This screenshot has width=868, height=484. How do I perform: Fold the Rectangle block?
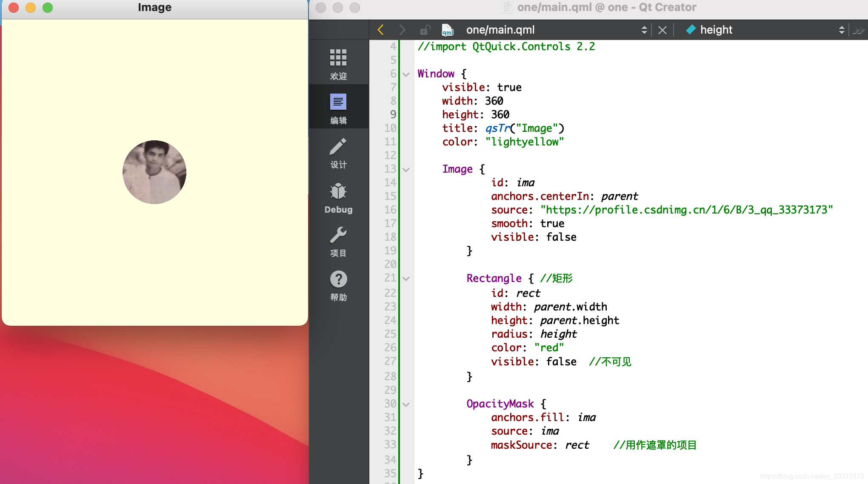coord(406,279)
